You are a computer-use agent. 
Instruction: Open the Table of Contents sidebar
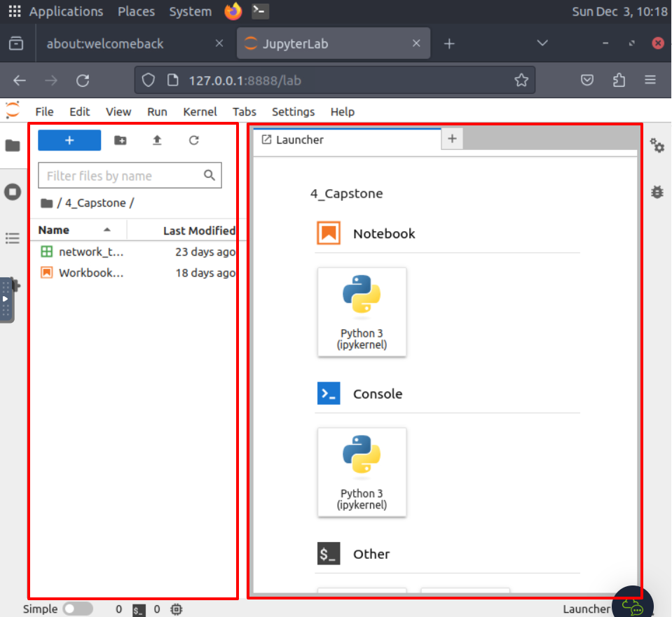[x=13, y=238]
